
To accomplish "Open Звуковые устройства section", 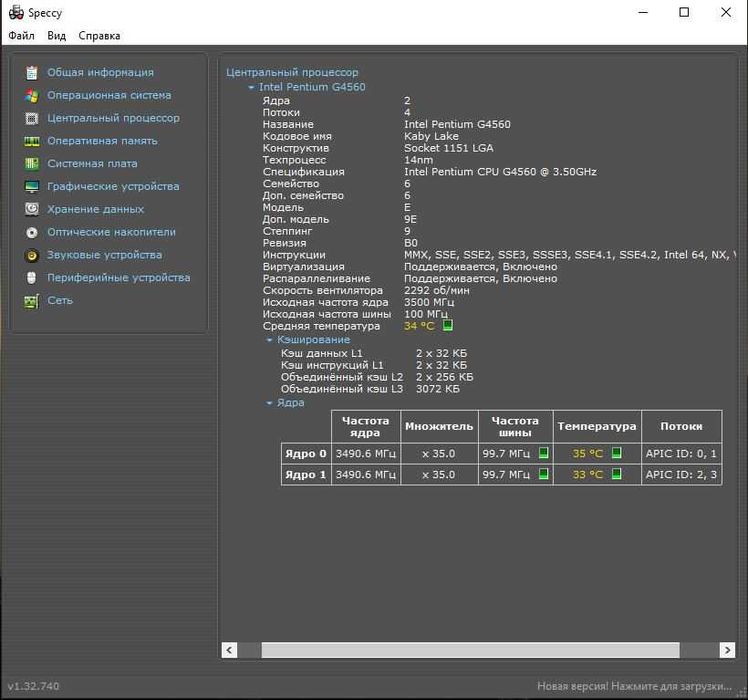I will (x=104, y=255).
